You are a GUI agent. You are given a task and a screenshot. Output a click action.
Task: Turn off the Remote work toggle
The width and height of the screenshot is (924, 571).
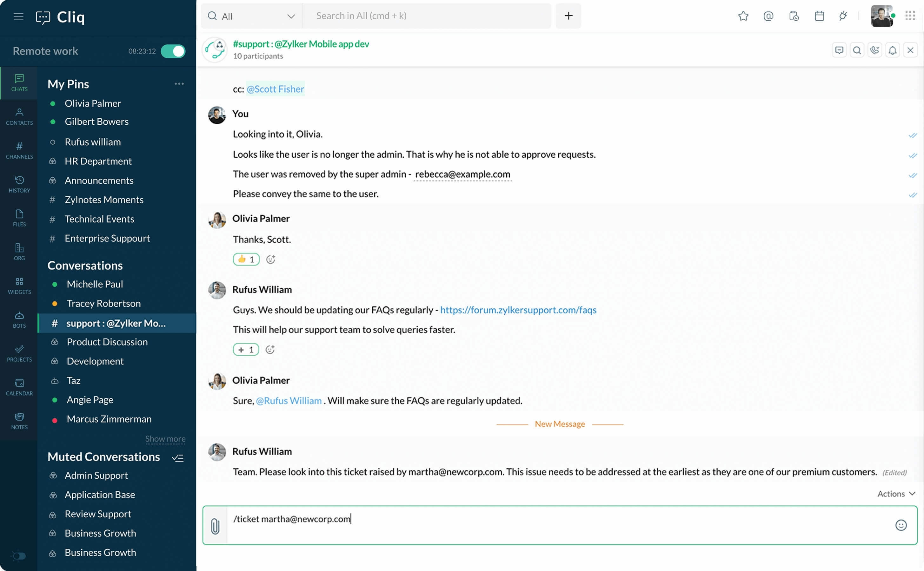(x=173, y=51)
